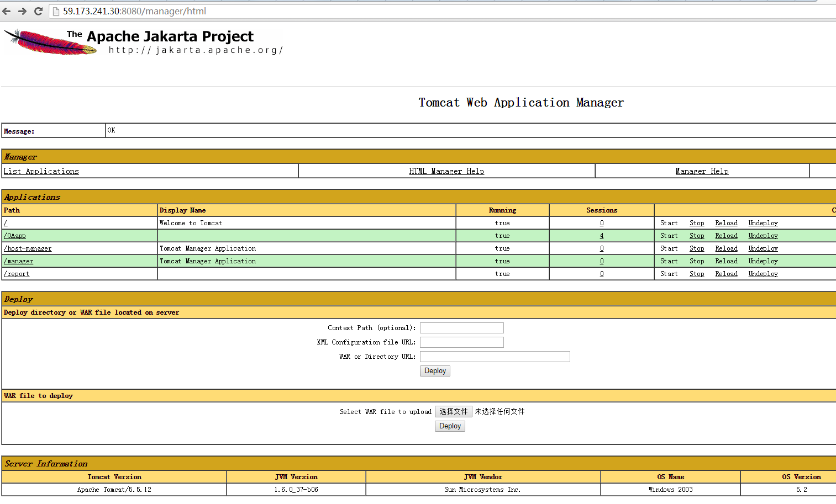Click the browser forward arrow

[22, 11]
